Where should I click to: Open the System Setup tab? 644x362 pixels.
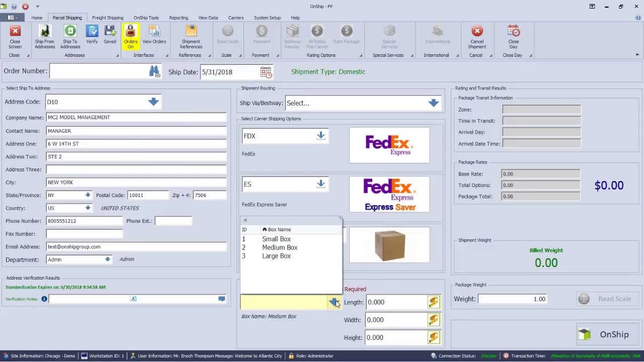[x=267, y=18]
